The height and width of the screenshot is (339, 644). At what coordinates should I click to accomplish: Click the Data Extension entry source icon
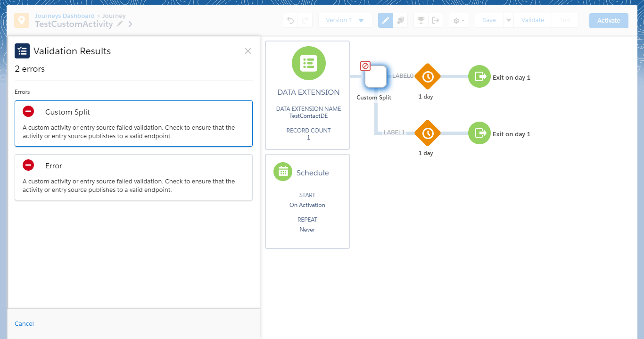tap(308, 63)
